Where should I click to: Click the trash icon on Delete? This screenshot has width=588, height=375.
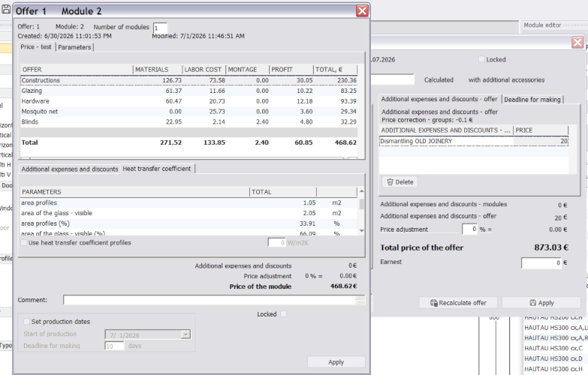[x=390, y=182]
